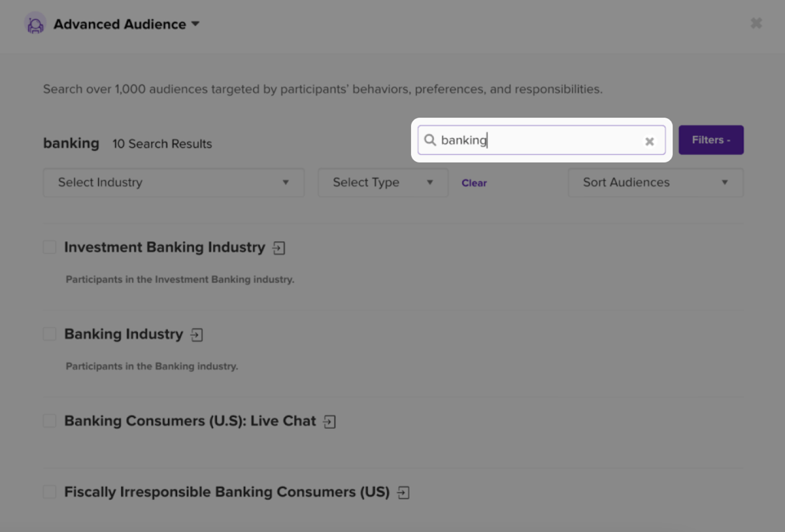Open details icon beside Investment Banking Industry
The image size is (785, 532).
coord(279,248)
